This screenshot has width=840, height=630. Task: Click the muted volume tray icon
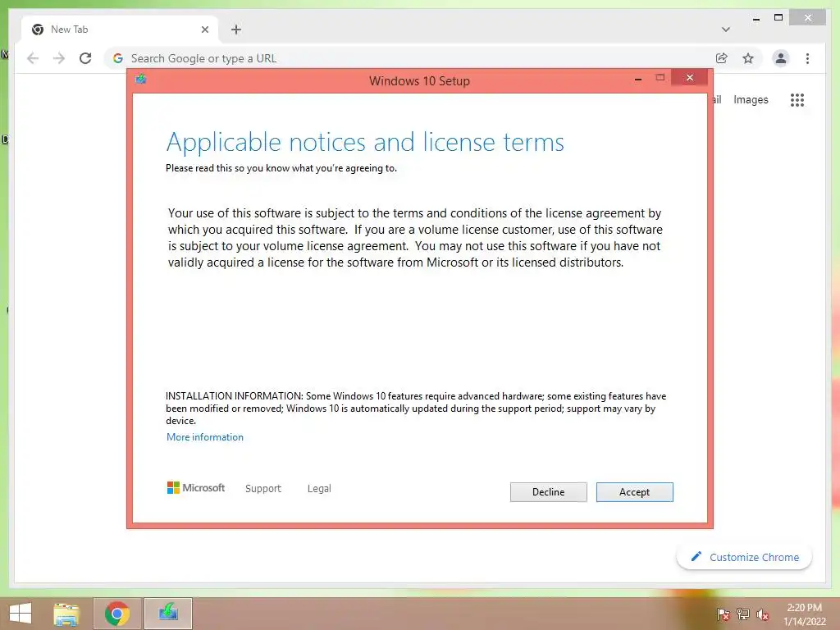click(762, 614)
